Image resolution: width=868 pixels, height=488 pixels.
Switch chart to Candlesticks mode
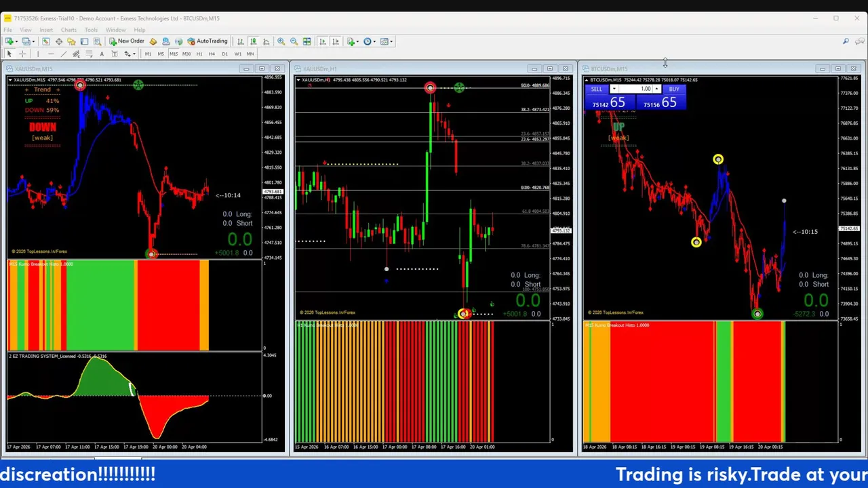(x=254, y=41)
